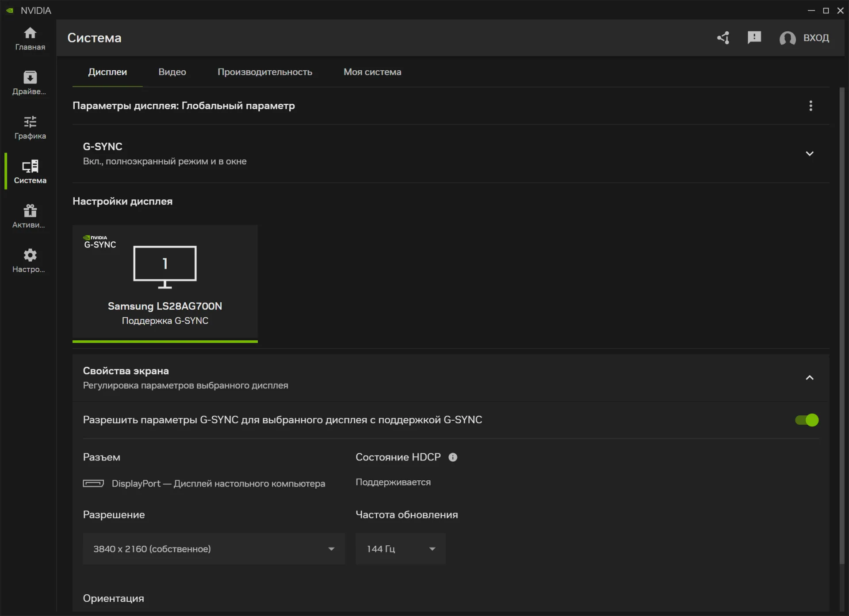Screen dimensions: 849x616
Task: Open the Активировать gift section
Action: point(30,216)
